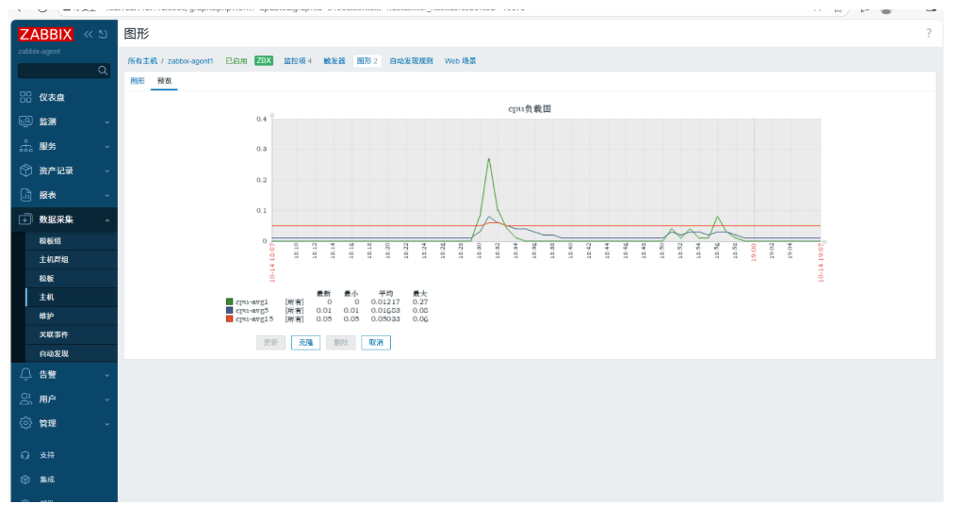Click the 平均 column header in legend
Image resolution: width=980 pixels, height=520 pixels.
[385, 293]
